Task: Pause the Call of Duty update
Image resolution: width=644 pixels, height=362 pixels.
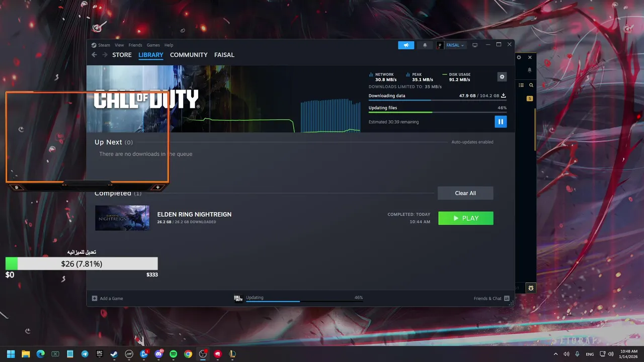Action: (500, 121)
